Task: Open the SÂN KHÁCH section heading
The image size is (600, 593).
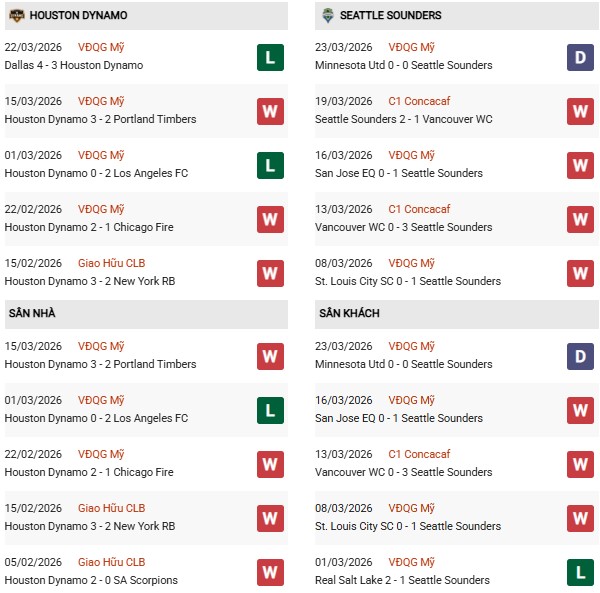Action: pyautogui.click(x=349, y=314)
